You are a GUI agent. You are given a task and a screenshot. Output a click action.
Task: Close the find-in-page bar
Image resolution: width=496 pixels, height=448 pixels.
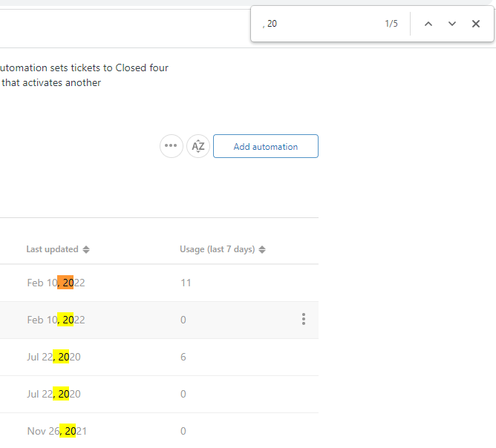(x=476, y=24)
